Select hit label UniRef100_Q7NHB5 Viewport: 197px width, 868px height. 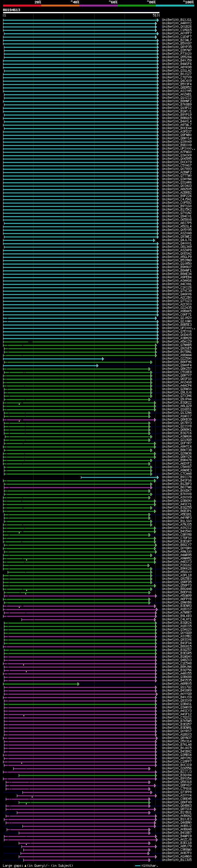tap(177, 345)
